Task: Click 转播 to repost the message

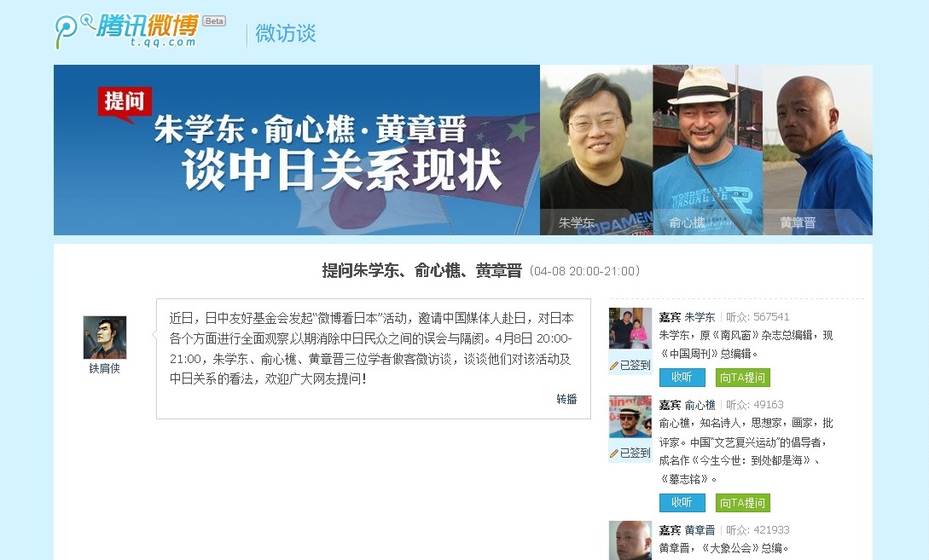Action: [x=567, y=399]
